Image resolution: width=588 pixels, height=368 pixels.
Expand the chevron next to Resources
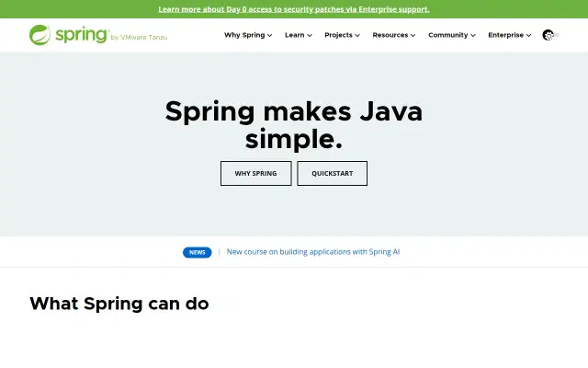coord(413,35)
